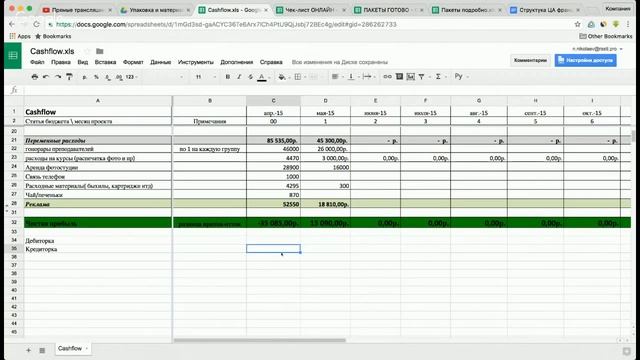
Task: Redo the last action
Action: (58, 77)
